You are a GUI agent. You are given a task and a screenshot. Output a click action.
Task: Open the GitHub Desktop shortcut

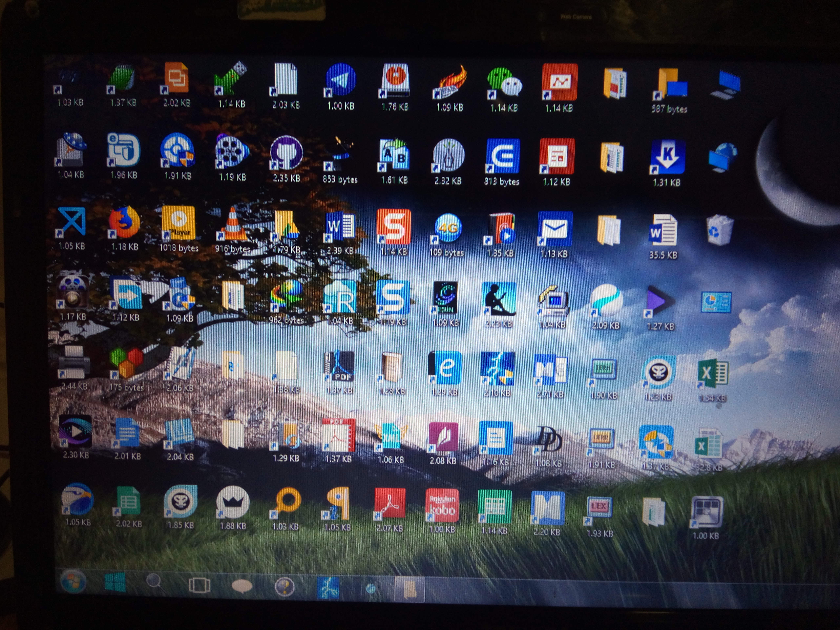(286, 153)
